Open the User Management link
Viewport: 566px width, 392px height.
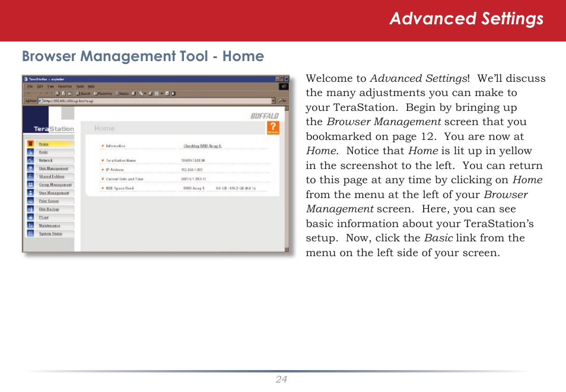(54, 193)
